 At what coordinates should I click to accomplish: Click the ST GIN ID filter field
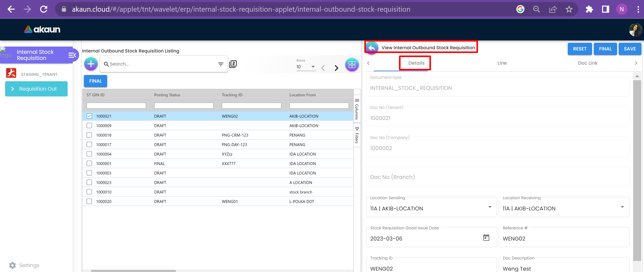(x=116, y=106)
